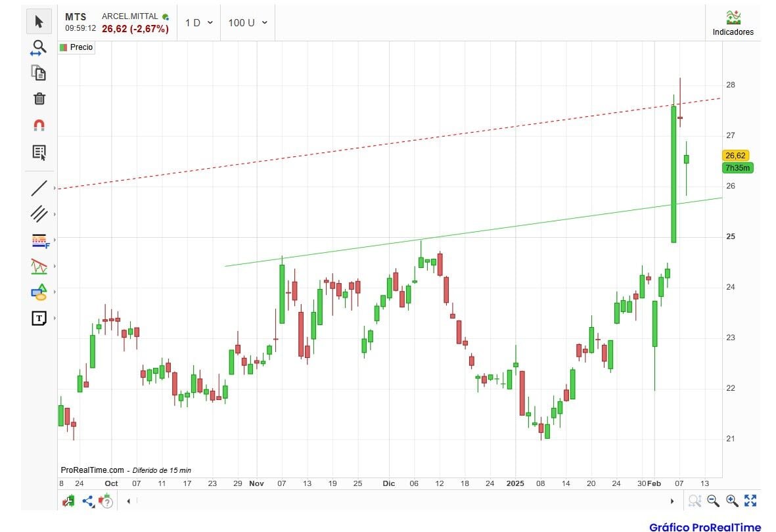Click the ARCEL.MITTAL instrument name
The height and width of the screenshot is (532, 776).
[x=129, y=16]
